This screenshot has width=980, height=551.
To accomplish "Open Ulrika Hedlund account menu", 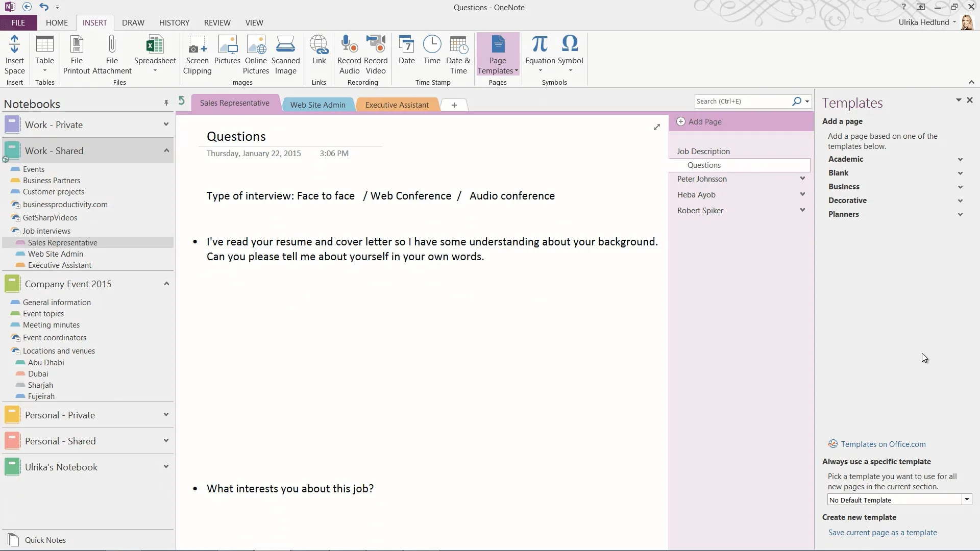I will tap(927, 22).
